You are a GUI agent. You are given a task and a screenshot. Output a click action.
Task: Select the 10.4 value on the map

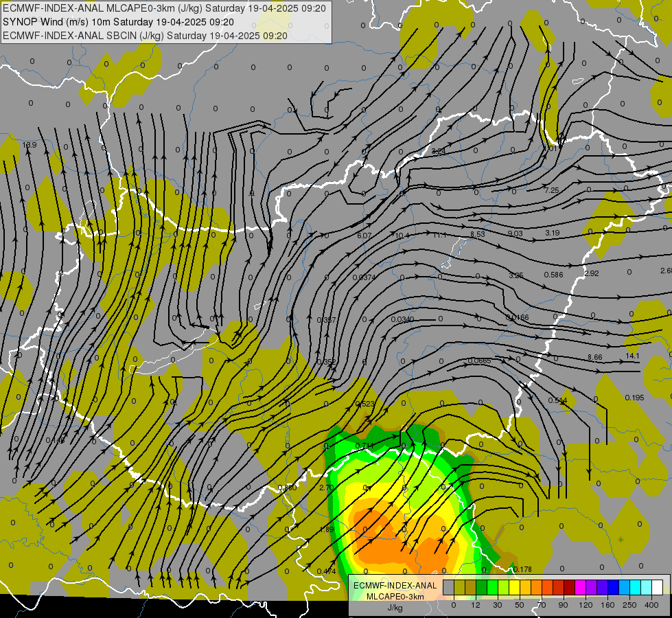(402, 236)
